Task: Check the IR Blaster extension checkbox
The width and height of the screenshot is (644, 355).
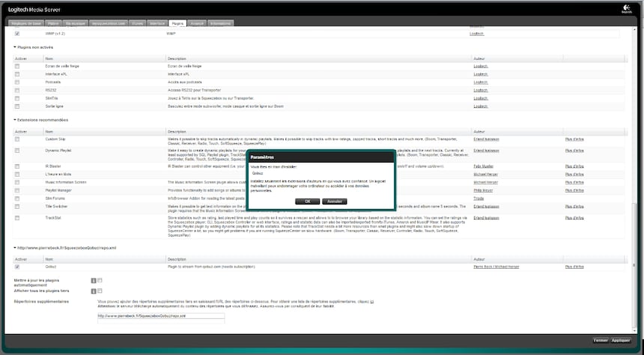Action: pos(17,166)
